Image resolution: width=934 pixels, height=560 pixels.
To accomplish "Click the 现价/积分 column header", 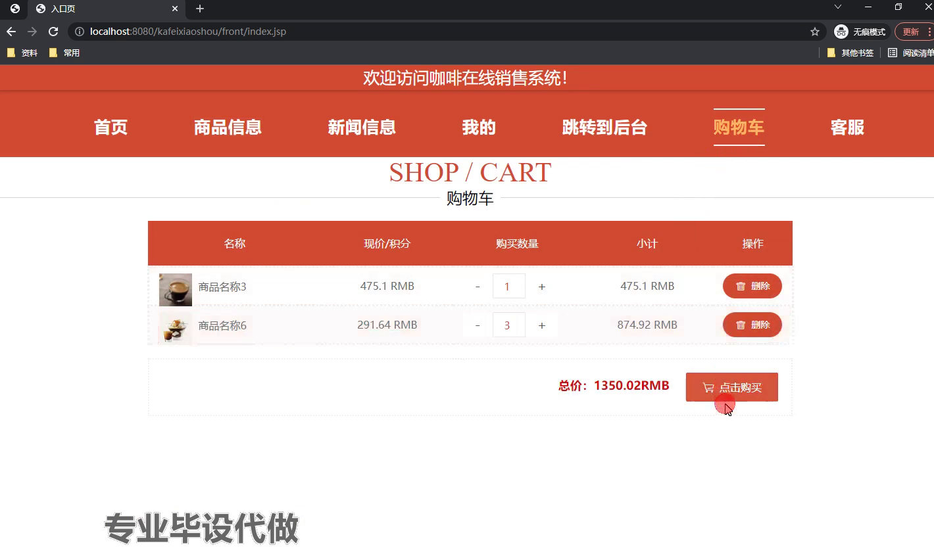I will coord(387,243).
